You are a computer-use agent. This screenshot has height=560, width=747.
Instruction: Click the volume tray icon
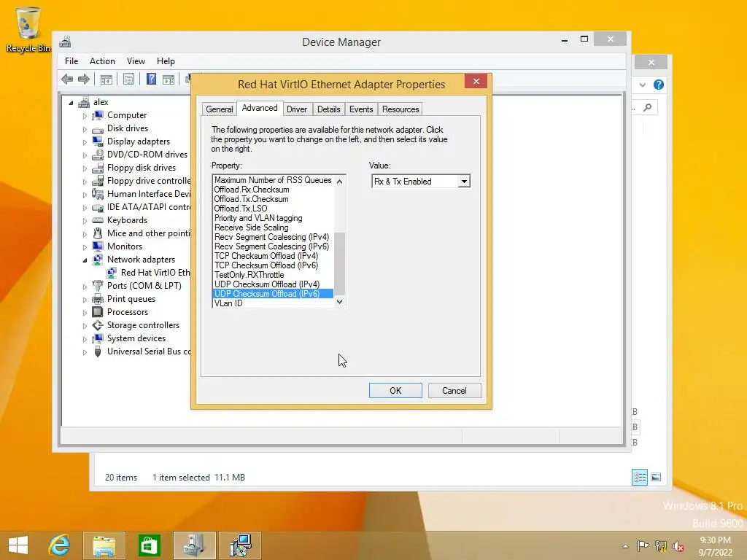(678, 545)
